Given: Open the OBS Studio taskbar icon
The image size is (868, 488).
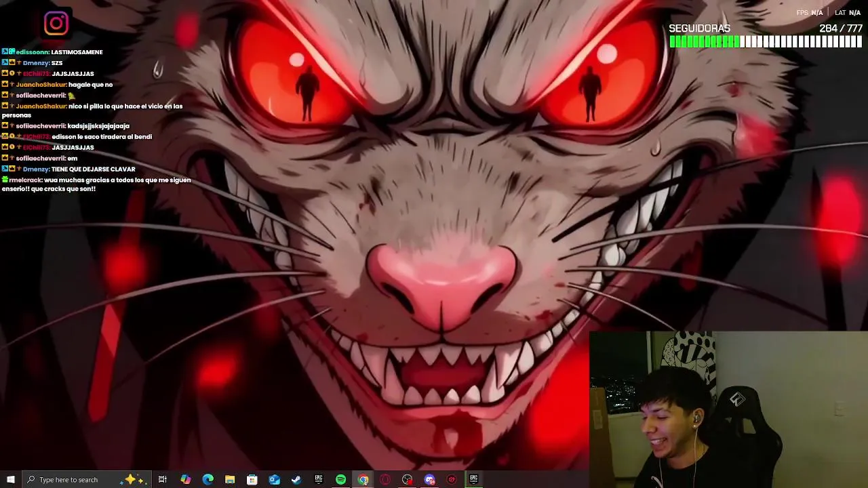Looking at the screenshot, I should tap(407, 479).
